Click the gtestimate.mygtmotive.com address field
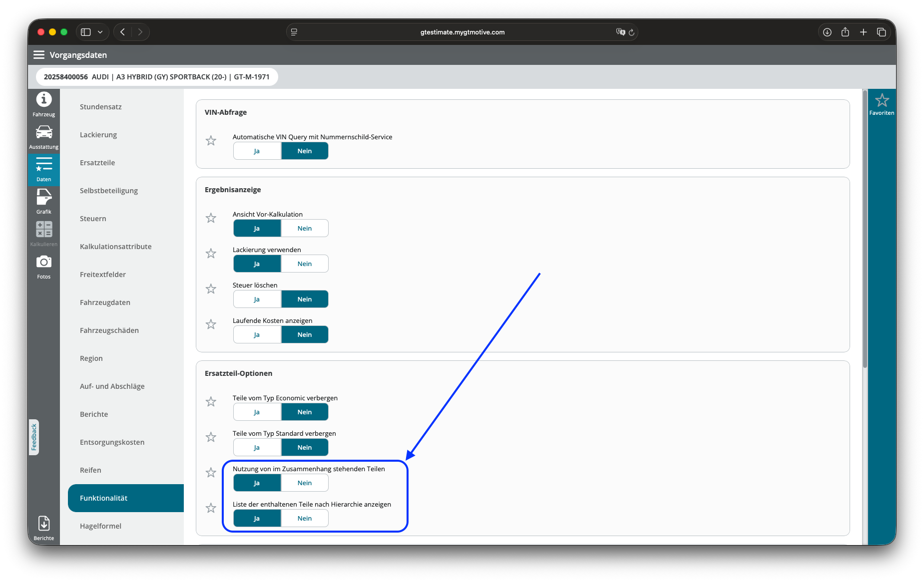 [462, 32]
